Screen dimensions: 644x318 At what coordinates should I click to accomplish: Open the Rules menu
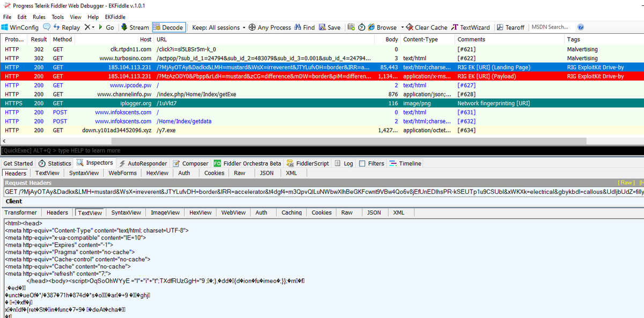click(39, 17)
